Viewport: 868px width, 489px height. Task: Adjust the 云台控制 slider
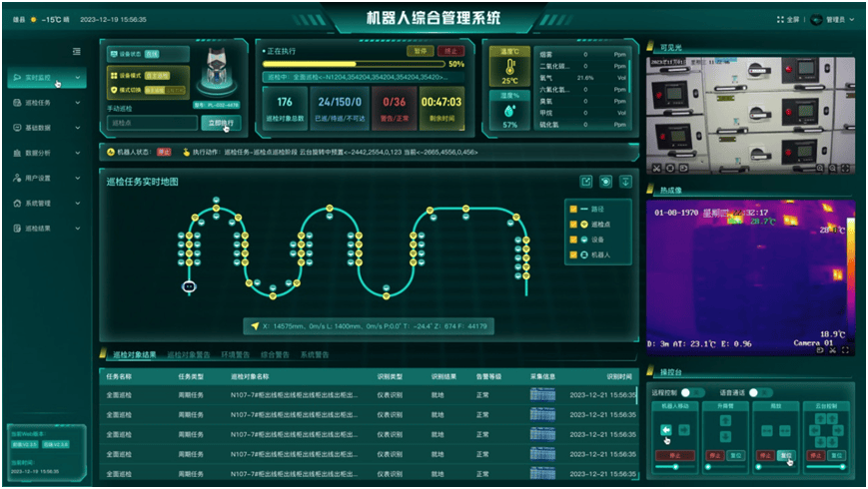click(x=826, y=467)
